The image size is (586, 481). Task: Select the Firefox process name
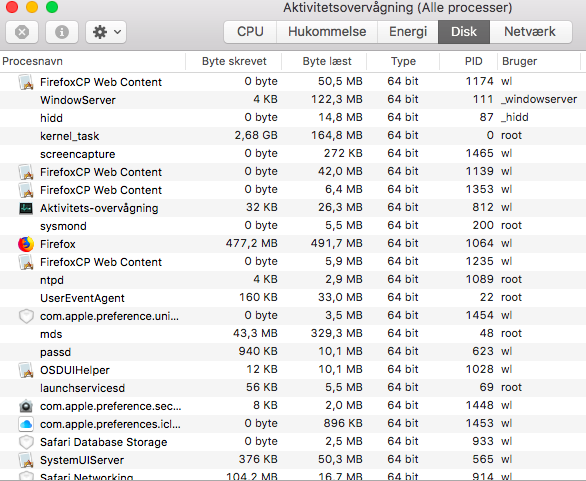(x=58, y=244)
